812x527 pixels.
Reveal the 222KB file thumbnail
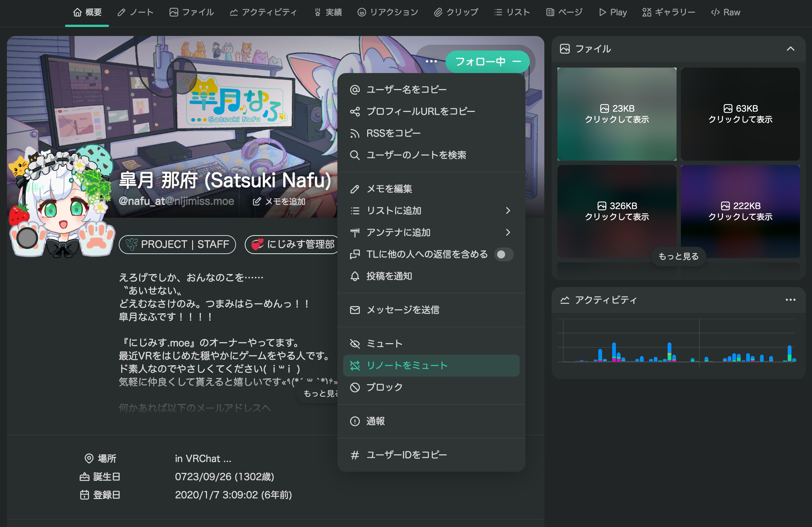coord(740,212)
